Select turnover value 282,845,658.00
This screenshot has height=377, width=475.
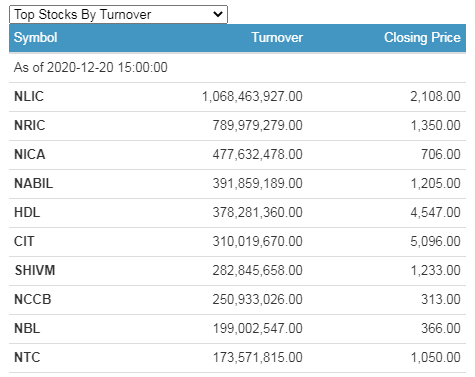258,270
